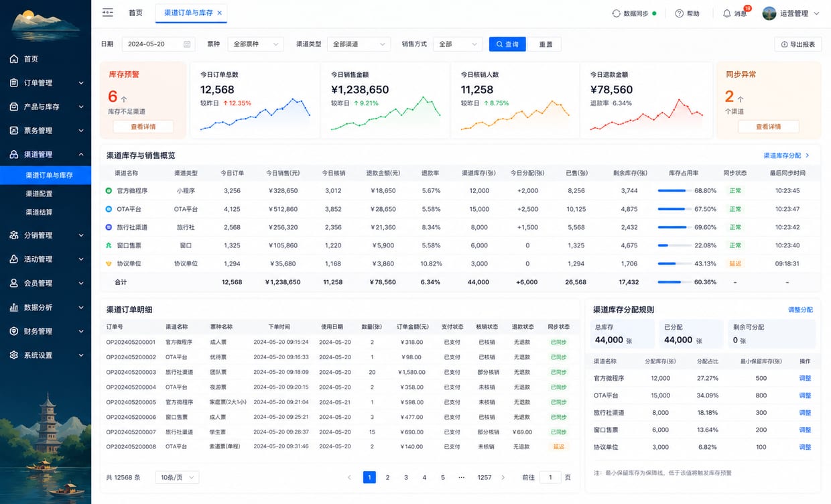Screen dimensions: 831x504
Task: Click the 调整分配 link
Action: (800, 310)
